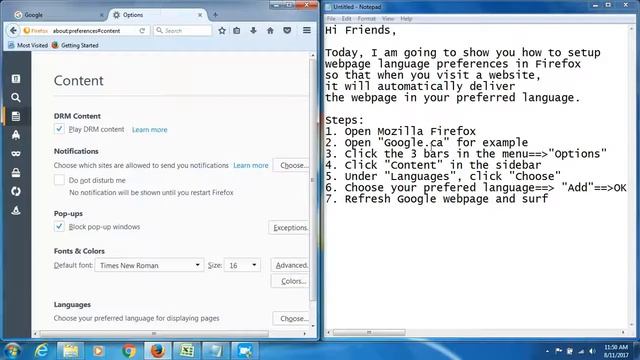Click Notepad horizontal scrollbar thumb

369,332
